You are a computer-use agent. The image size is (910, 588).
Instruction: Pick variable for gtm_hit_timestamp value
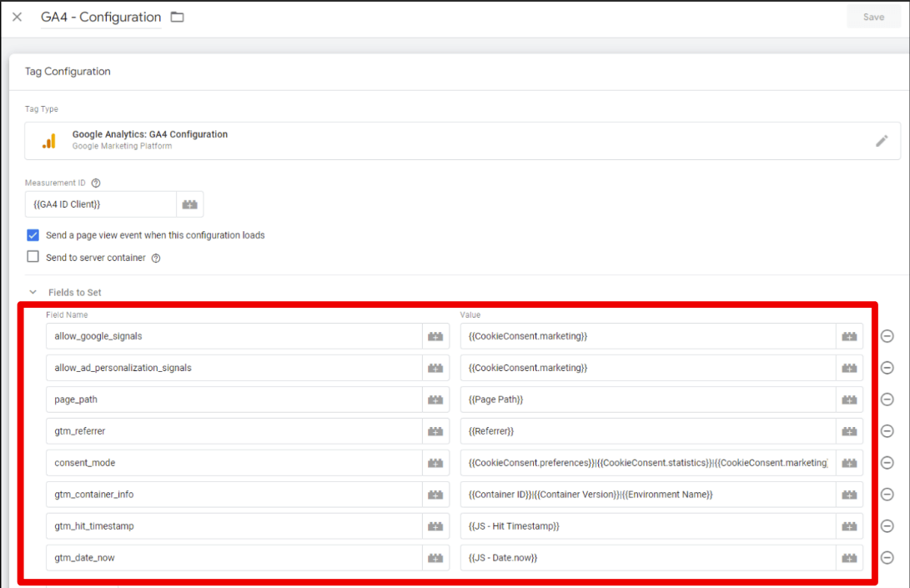point(849,526)
